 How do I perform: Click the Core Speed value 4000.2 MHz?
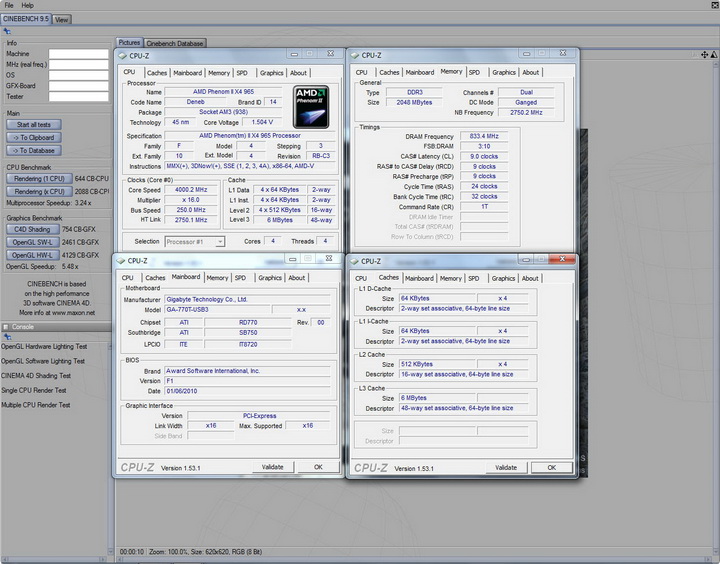[x=191, y=190]
